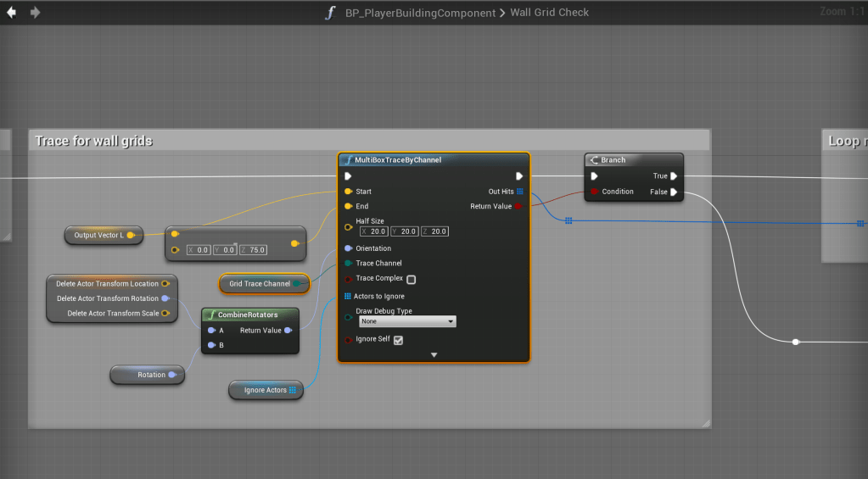
Task: Select the Branch node title
Action: point(613,160)
